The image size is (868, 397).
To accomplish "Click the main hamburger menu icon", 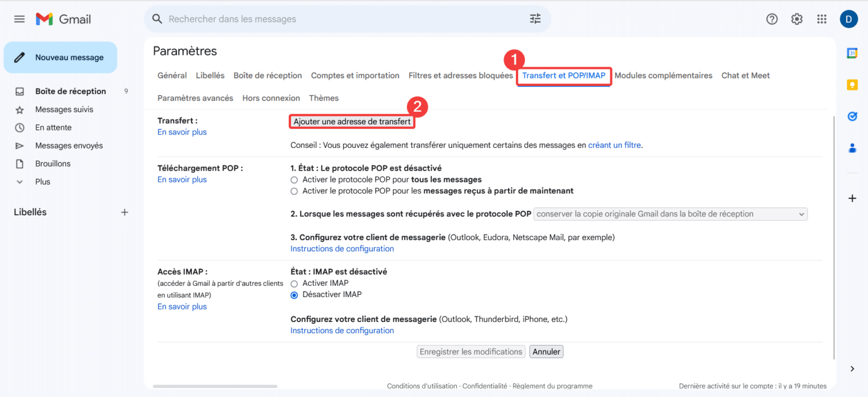I will pyautogui.click(x=19, y=19).
